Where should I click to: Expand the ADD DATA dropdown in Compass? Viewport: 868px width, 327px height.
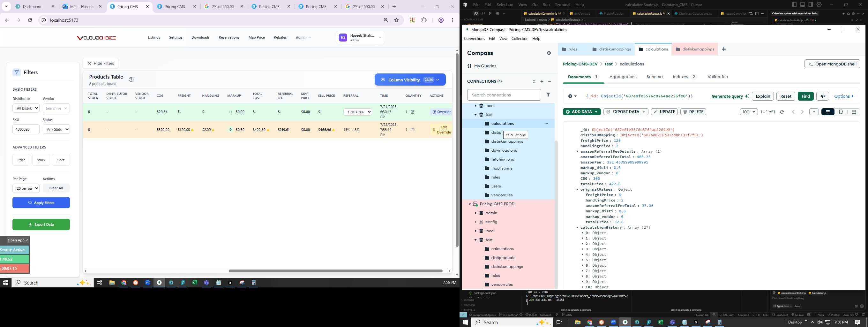(596, 112)
